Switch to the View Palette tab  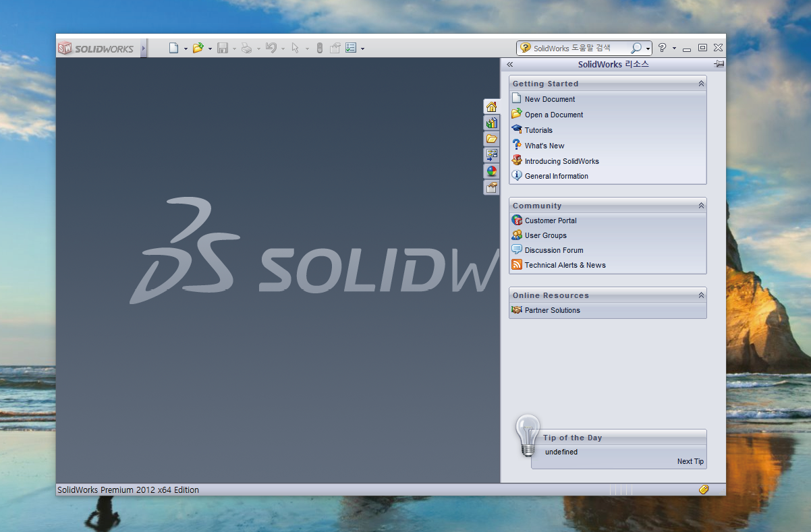491,155
